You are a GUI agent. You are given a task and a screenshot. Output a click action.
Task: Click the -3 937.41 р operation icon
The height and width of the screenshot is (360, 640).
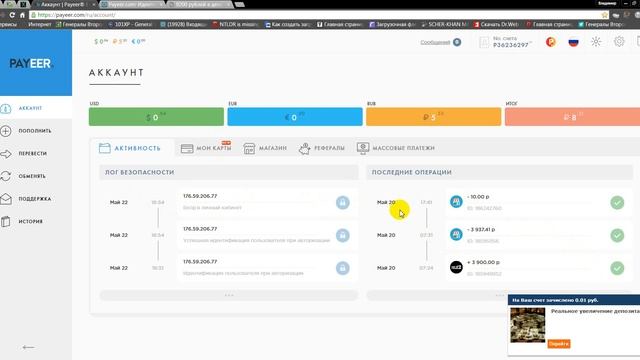(456, 234)
